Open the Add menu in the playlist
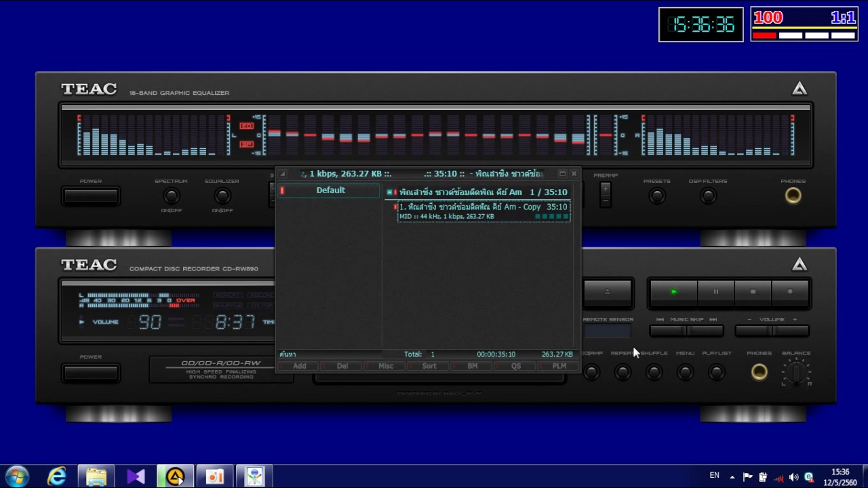 299,366
